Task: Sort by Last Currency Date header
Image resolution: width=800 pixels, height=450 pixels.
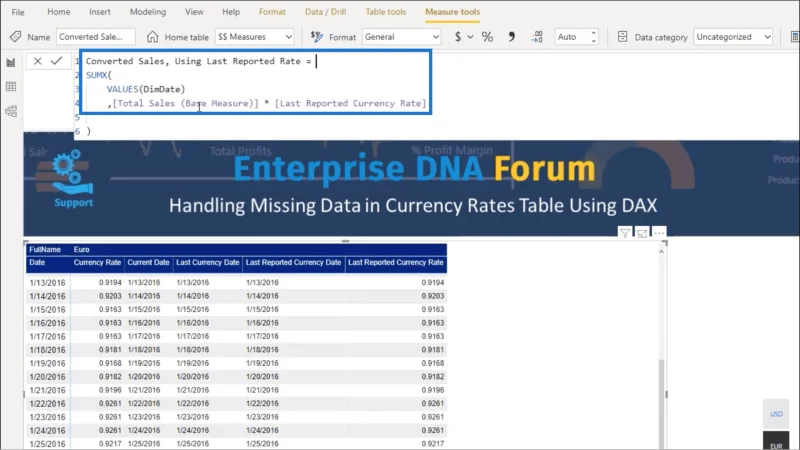Action: click(x=208, y=262)
